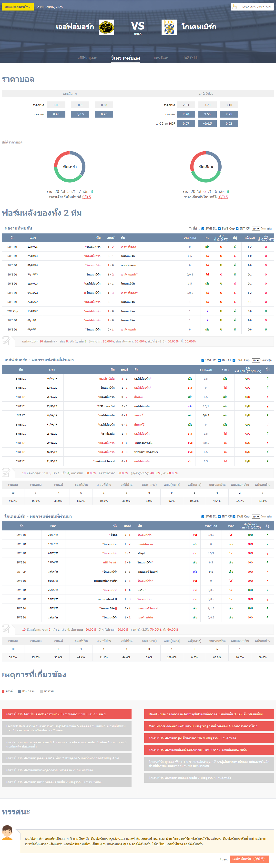
Task: Click the มอลล์บี้ team name
Action: [139, 416]
